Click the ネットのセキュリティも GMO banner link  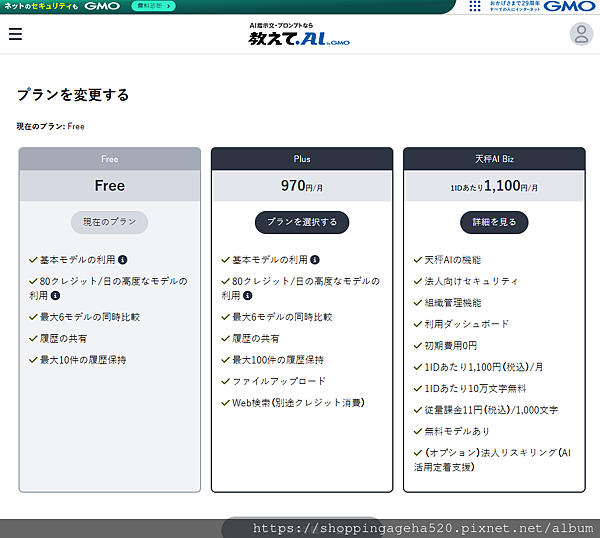[x=62, y=6]
